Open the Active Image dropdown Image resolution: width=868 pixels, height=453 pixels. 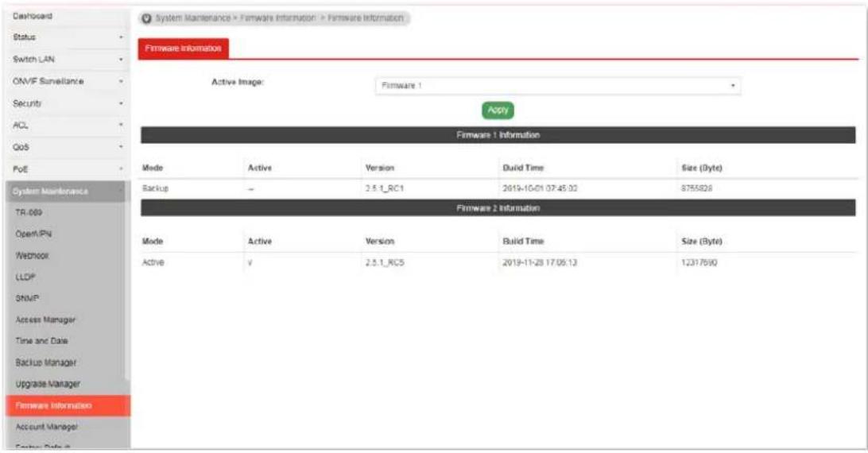tap(558, 86)
